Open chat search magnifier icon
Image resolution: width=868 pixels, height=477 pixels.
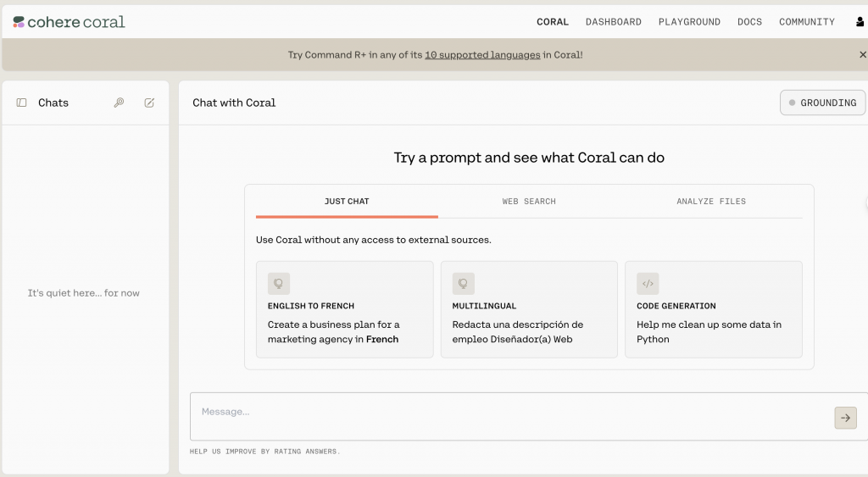(119, 103)
